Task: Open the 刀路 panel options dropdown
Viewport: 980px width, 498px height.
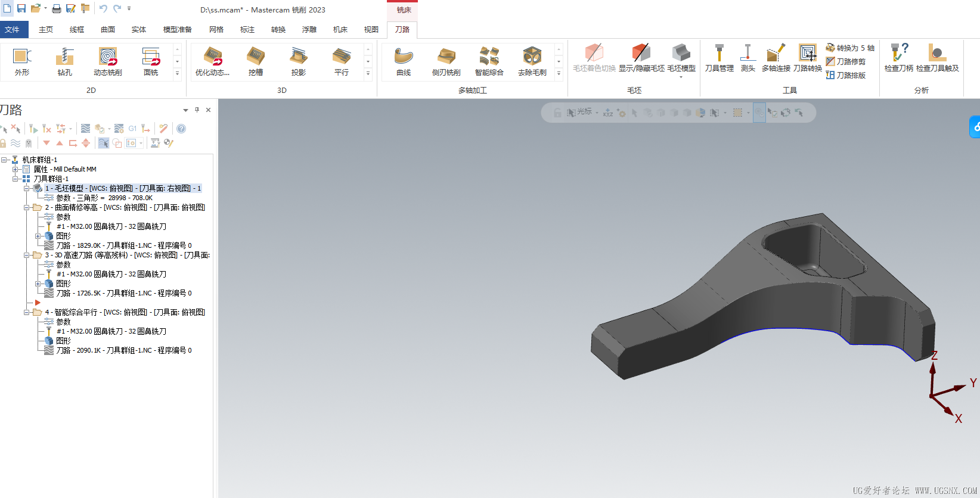Action: pos(185,110)
